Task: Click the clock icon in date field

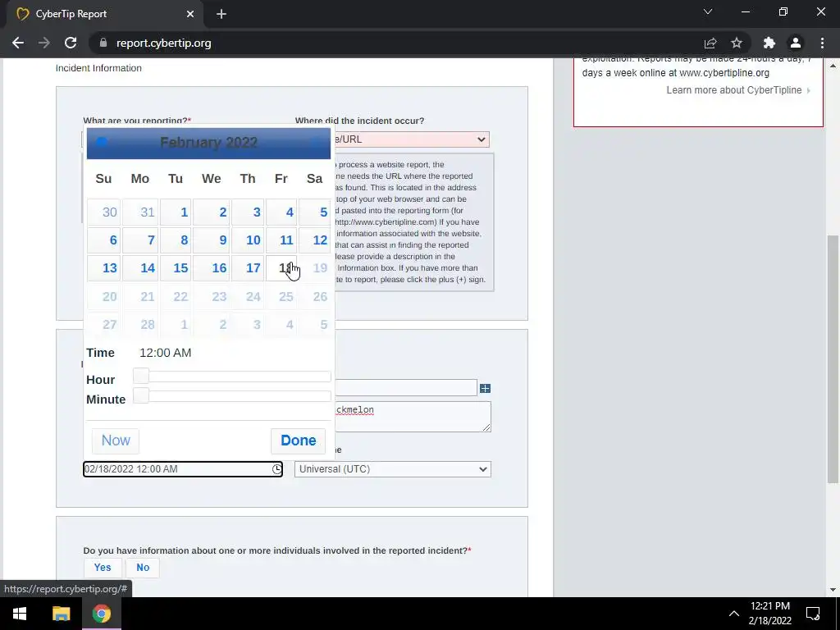Action: pos(276,469)
